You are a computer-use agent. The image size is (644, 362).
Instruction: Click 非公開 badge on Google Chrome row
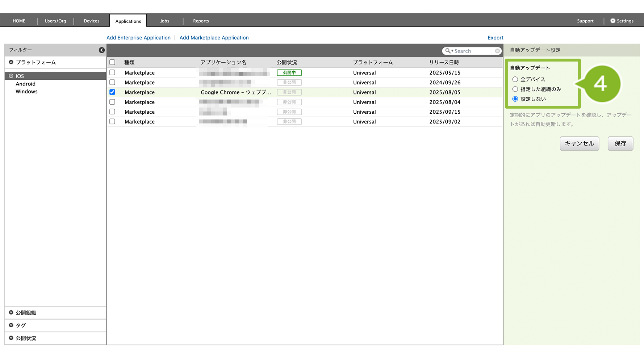tap(289, 92)
